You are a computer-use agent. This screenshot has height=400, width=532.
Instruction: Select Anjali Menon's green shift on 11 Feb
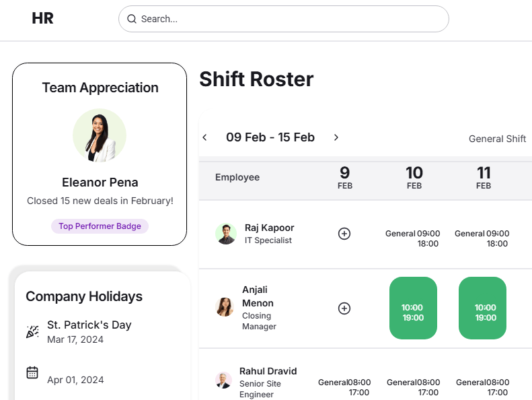[x=482, y=308]
